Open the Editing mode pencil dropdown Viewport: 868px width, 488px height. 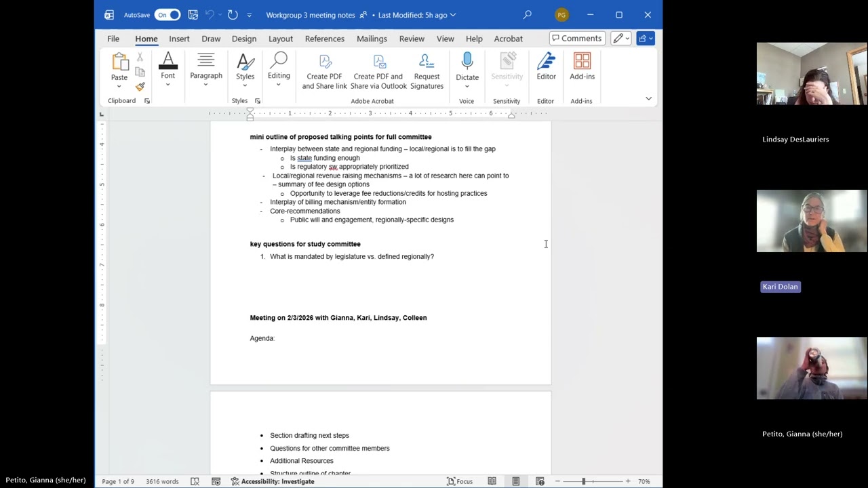[x=621, y=39]
